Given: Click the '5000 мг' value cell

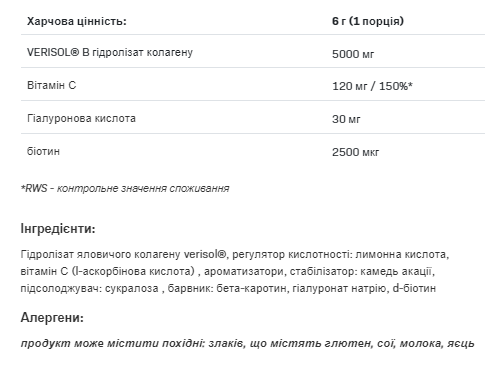Looking at the screenshot, I should click(x=353, y=54).
